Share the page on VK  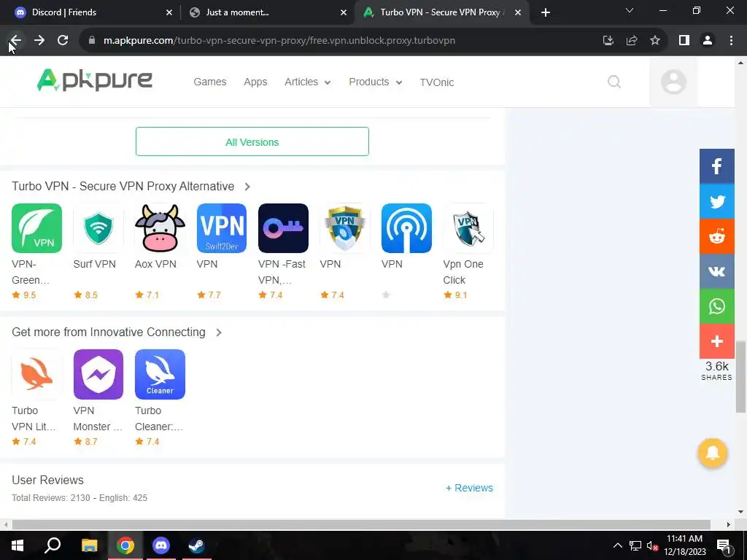tap(716, 271)
